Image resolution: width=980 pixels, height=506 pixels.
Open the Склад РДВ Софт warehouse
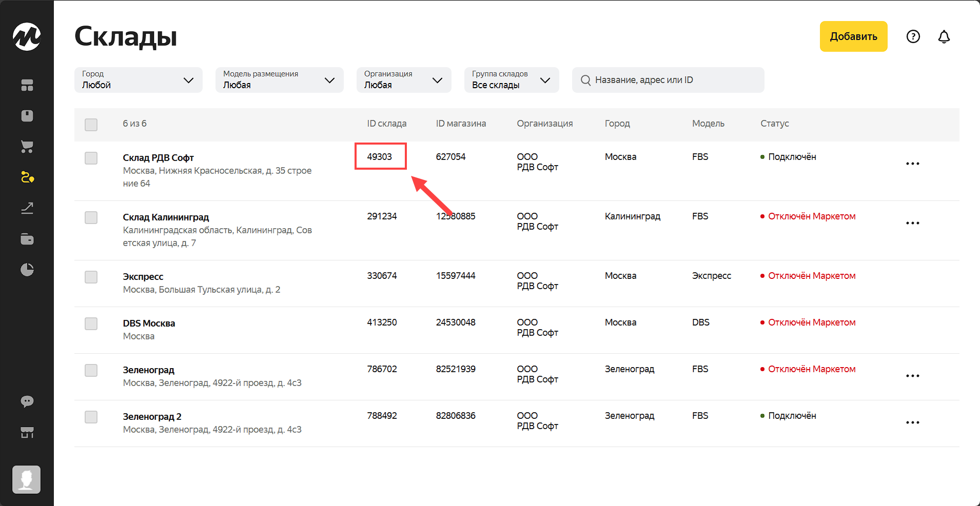coord(158,158)
